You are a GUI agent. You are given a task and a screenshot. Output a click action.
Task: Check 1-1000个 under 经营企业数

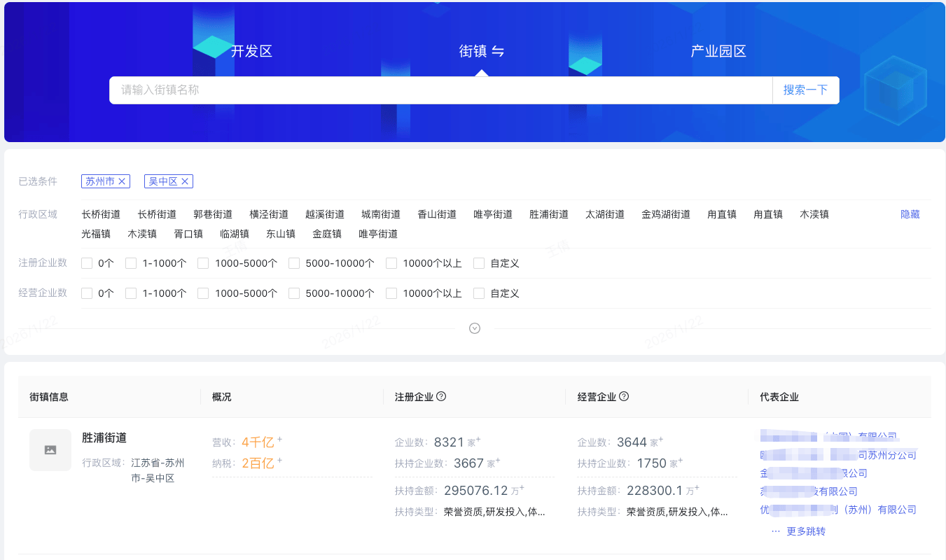click(131, 293)
